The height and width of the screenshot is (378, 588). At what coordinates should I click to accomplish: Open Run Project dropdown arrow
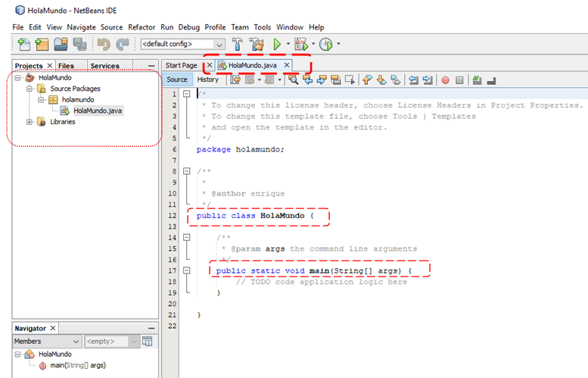pos(288,44)
